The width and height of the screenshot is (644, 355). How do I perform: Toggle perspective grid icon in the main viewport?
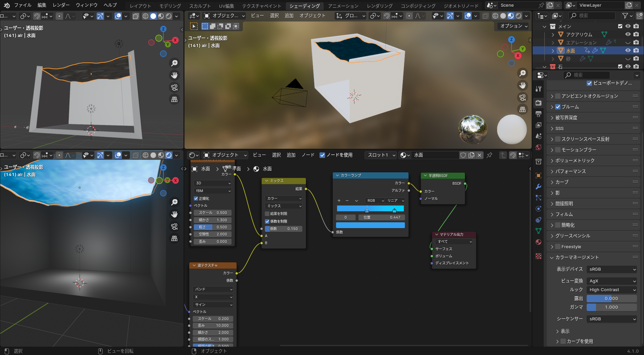523,109
